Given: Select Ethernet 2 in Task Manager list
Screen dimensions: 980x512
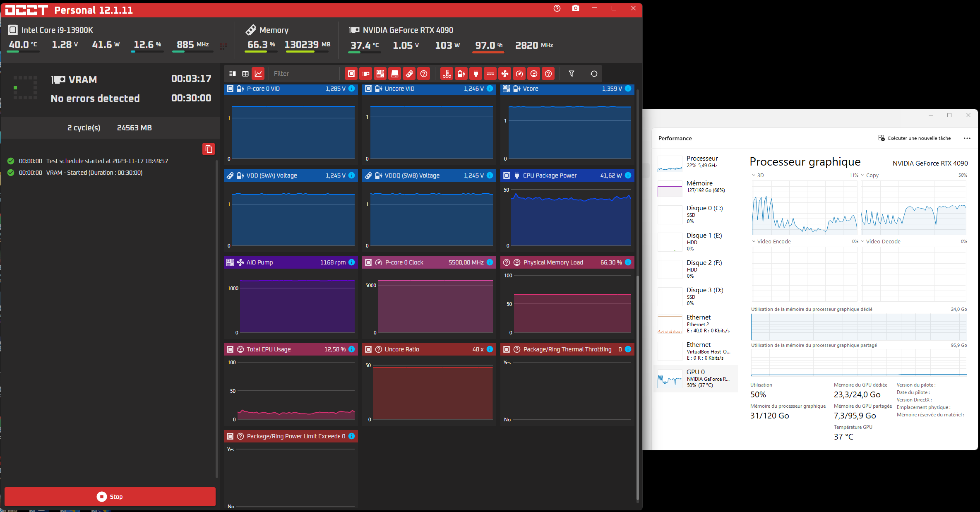Looking at the screenshot, I should click(696, 324).
